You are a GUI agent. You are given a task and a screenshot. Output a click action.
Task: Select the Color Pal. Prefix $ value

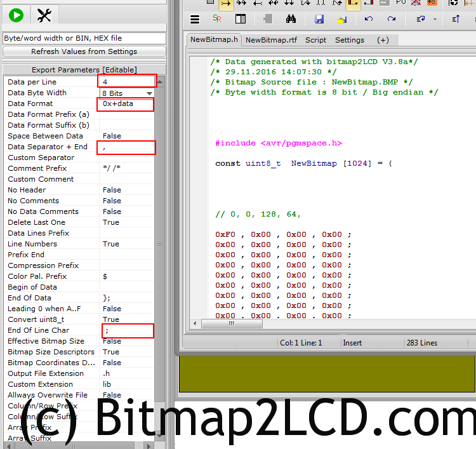(x=126, y=276)
